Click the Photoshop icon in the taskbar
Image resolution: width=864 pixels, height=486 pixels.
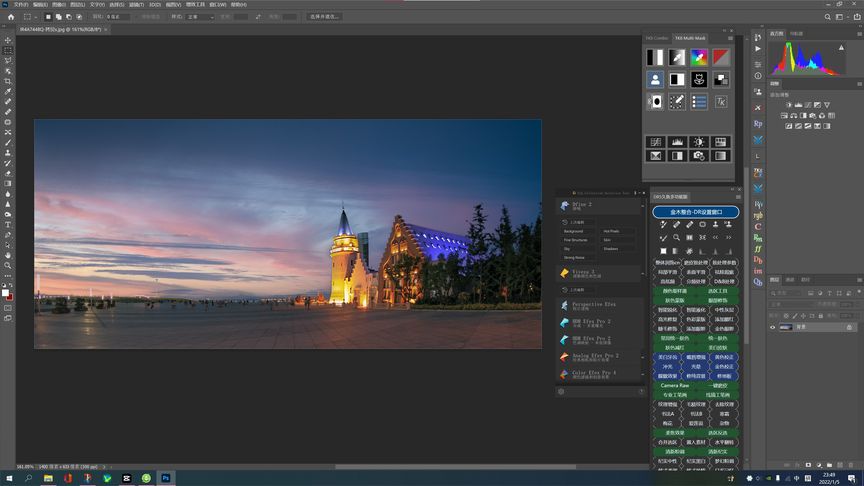click(x=166, y=478)
